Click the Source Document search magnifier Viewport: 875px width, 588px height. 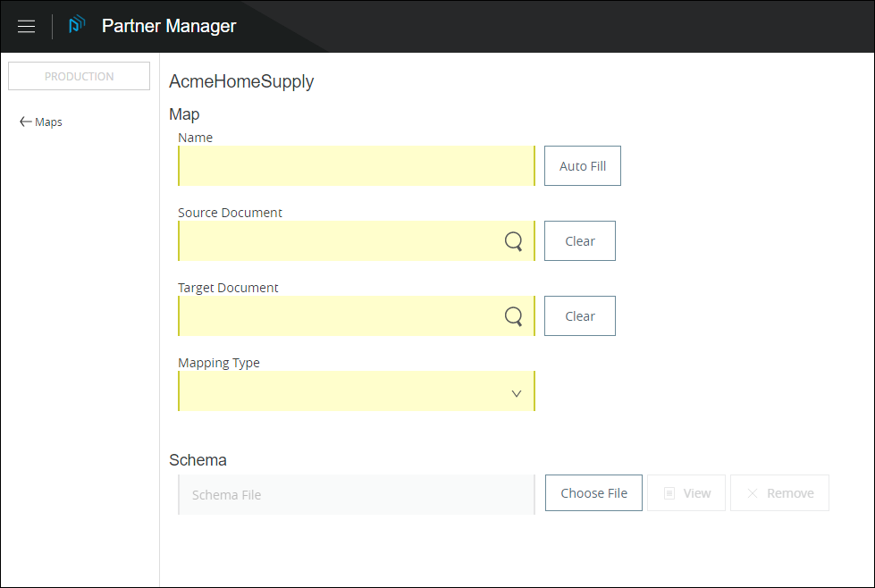513,241
